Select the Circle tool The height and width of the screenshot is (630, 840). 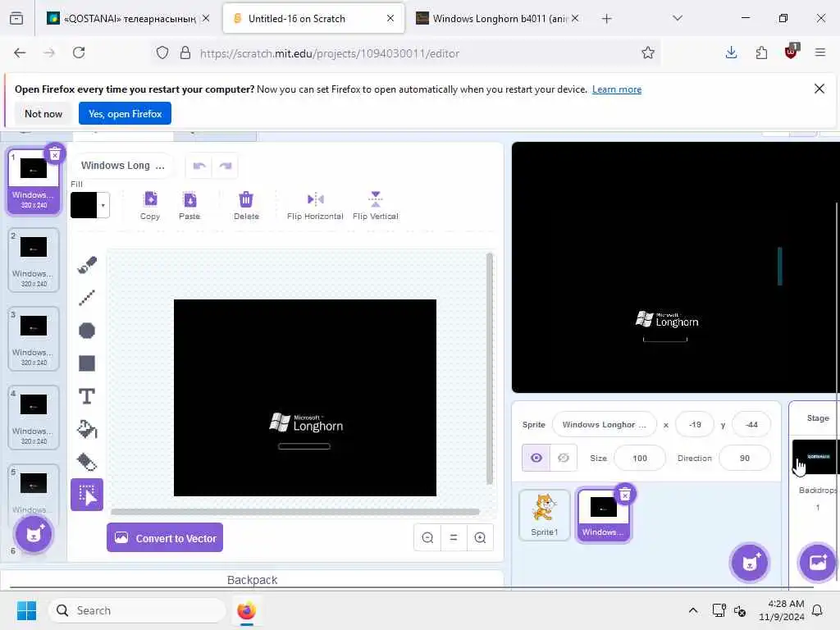(x=87, y=331)
